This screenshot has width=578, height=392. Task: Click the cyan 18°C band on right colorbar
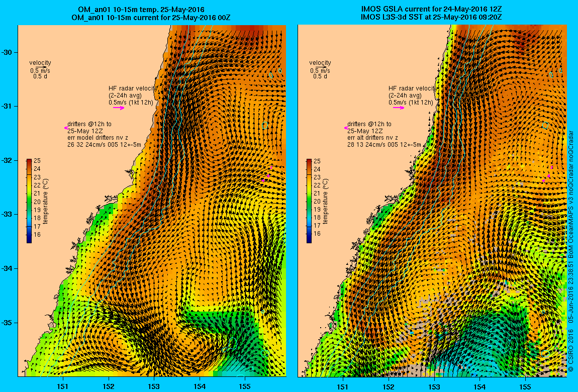[x=309, y=218]
